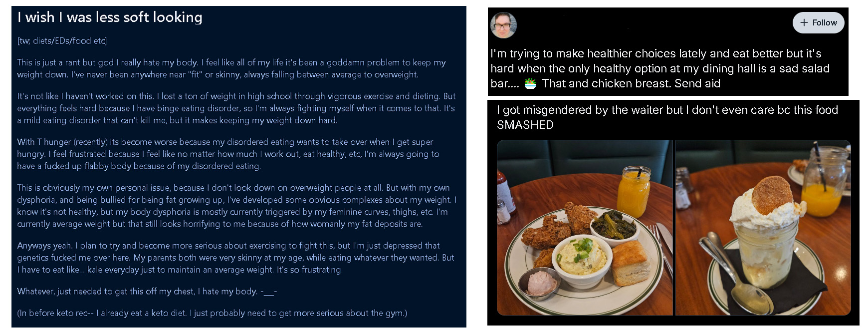Image resolution: width=868 pixels, height=333 pixels.
Task: Click the dining hall healthier choices post text
Action: [x=660, y=68]
